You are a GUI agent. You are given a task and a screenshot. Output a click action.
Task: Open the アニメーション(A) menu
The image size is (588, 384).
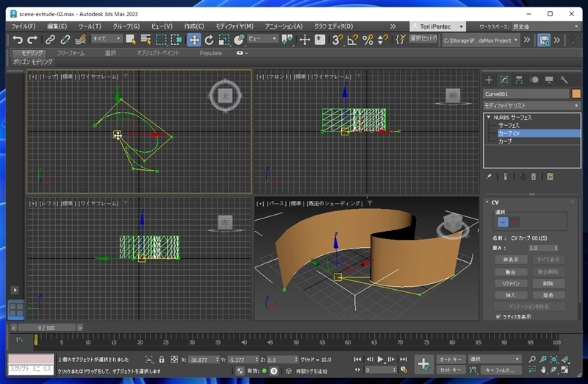point(284,26)
